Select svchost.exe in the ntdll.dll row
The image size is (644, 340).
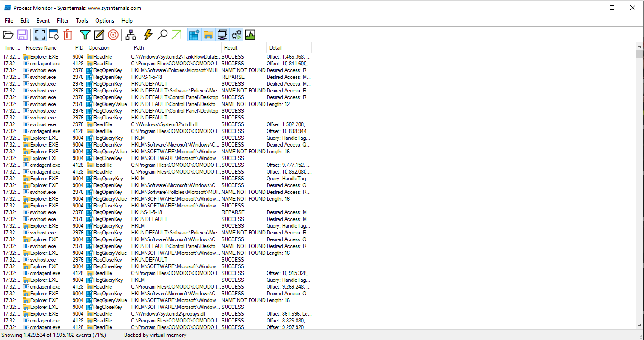pos(43,124)
